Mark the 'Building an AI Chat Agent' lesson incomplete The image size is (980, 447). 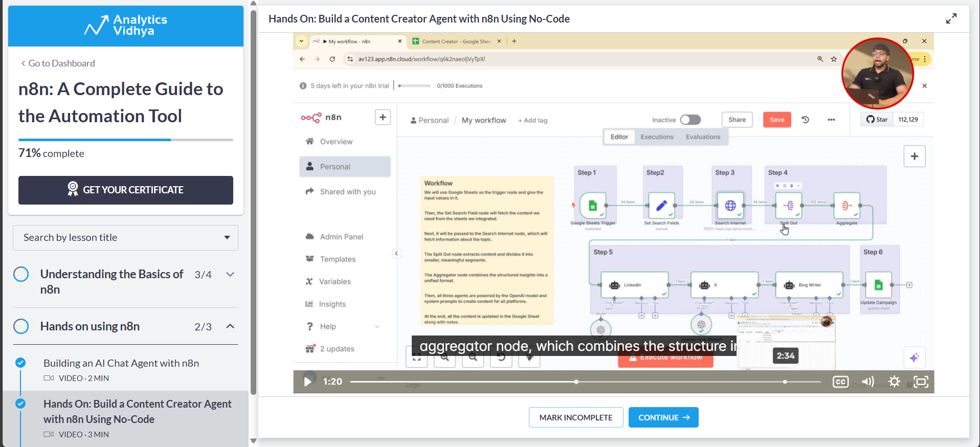[20, 363]
